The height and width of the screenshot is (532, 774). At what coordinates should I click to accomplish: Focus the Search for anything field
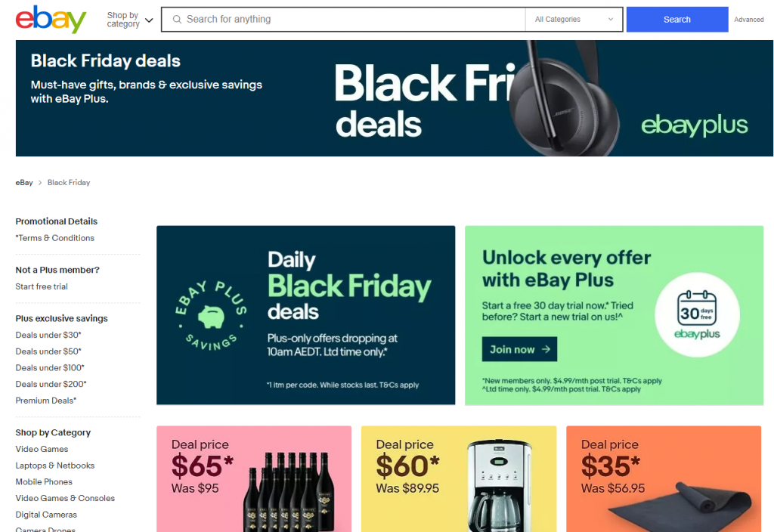[348, 19]
